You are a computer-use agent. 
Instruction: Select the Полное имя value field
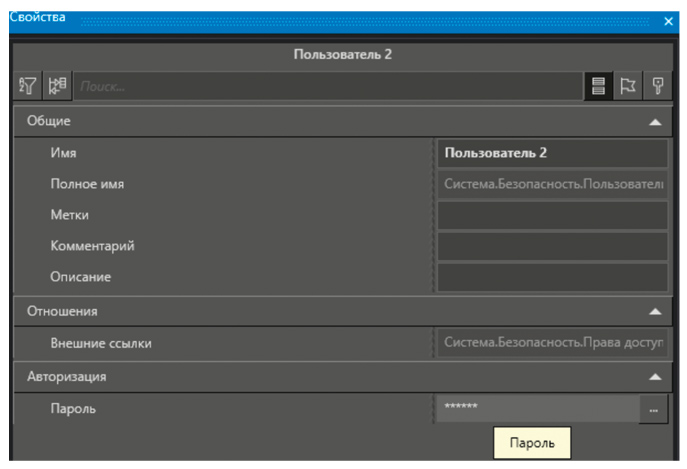pos(551,184)
